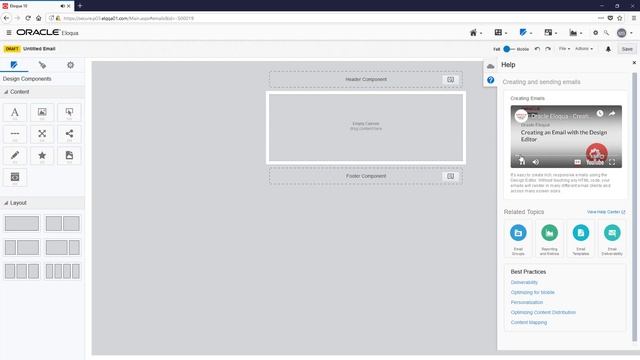Choose the four-column layout
Image resolution: width=640 pixels, height=360 pixels.
point(62,271)
